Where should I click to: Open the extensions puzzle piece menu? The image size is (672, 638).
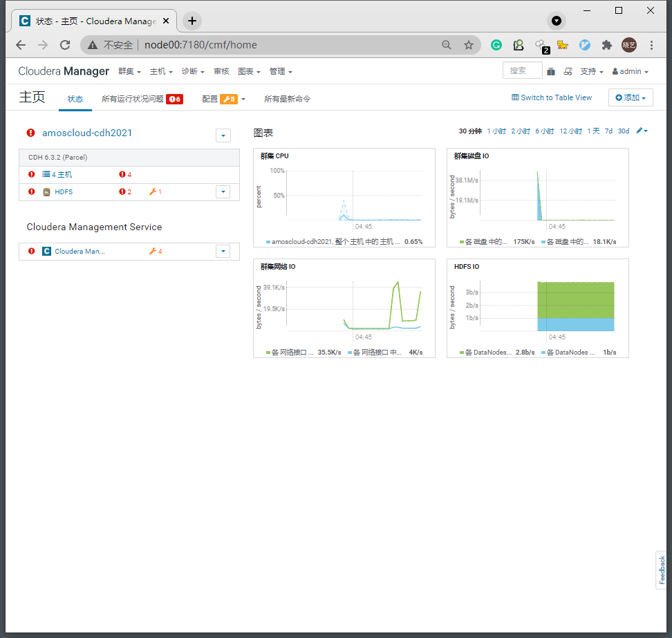pos(607,45)
